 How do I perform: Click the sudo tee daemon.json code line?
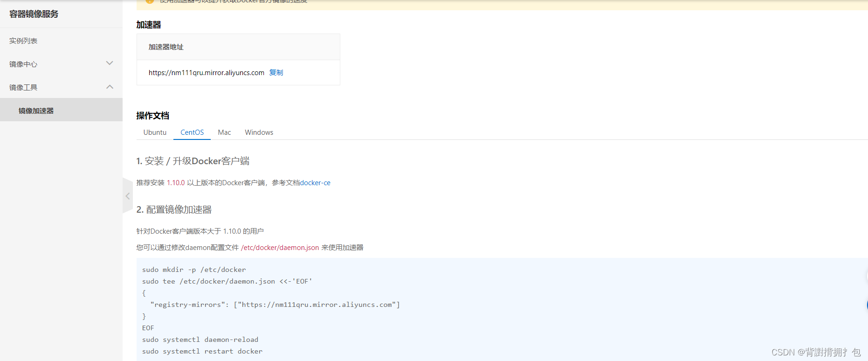coord(227,281)
